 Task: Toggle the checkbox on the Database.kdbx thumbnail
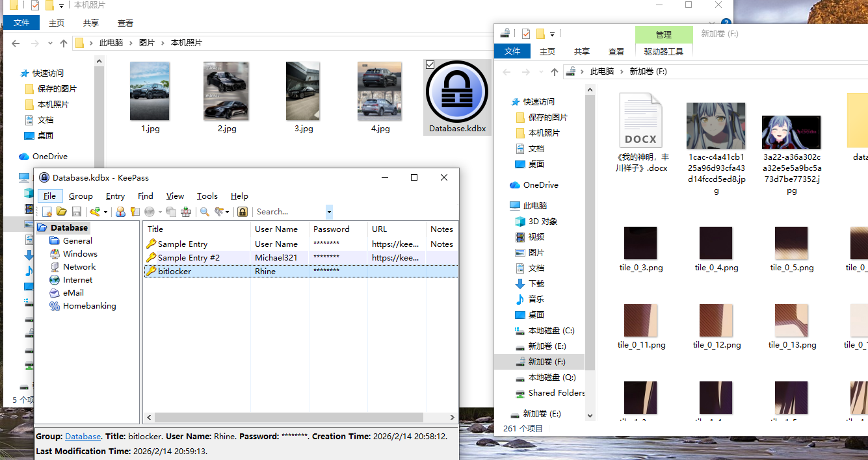click(x=430, y=65)
